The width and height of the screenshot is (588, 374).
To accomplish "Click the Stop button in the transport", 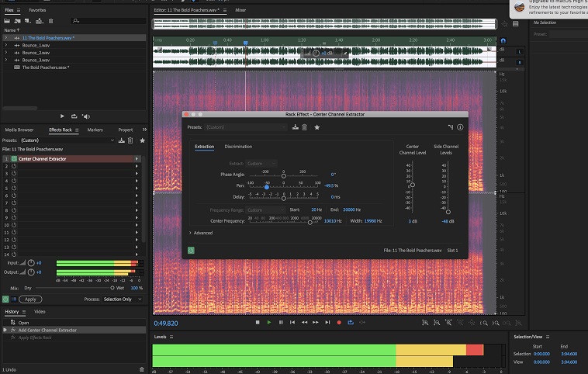I will point(258,322).
